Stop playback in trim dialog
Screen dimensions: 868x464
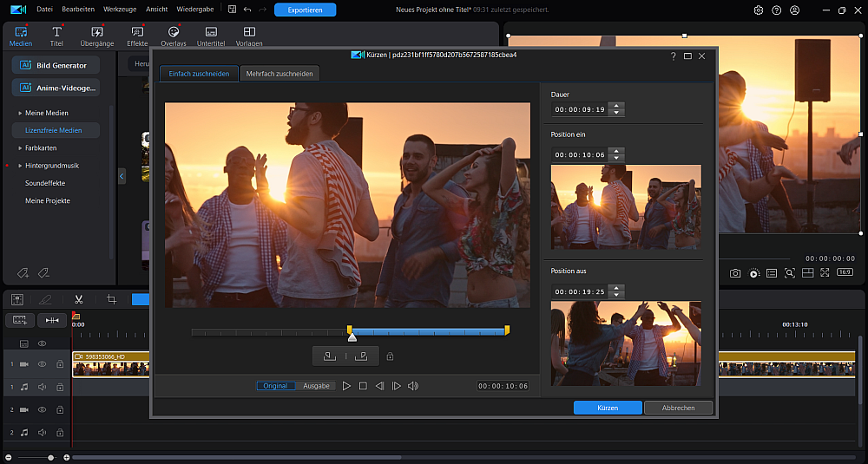(363, 386)
